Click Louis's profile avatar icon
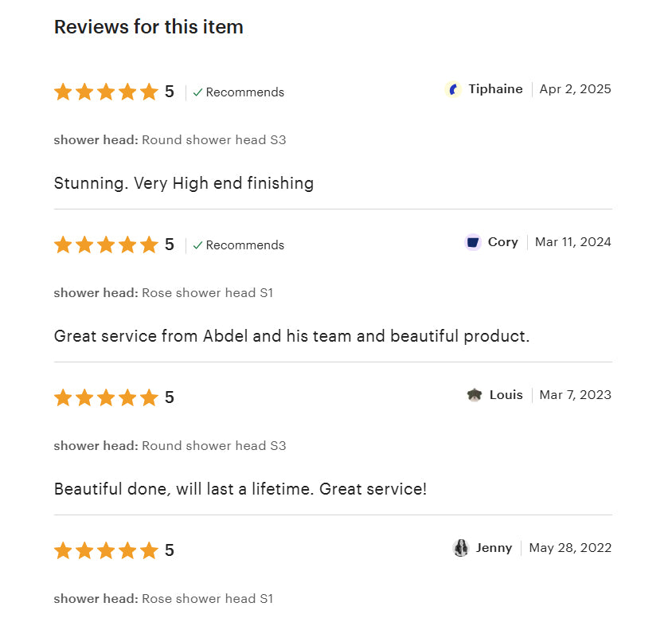This screenshot has width=672, height=634. [x=475, y=395]
